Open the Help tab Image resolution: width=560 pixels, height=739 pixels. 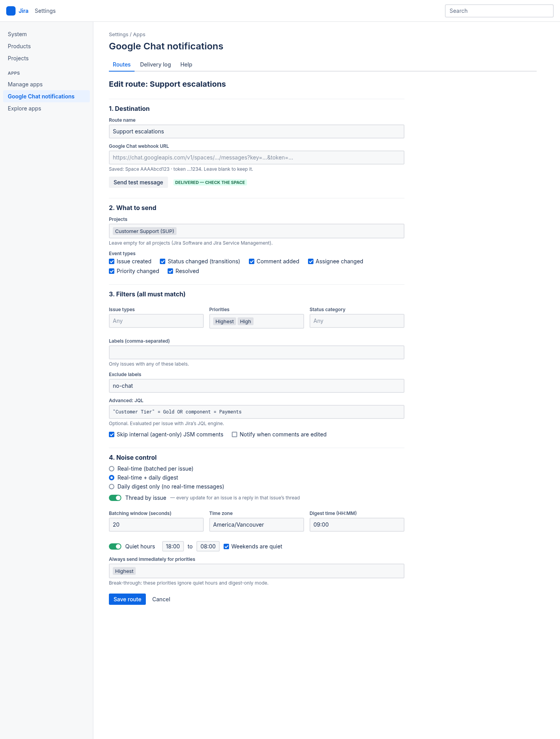tap(186, 65)
